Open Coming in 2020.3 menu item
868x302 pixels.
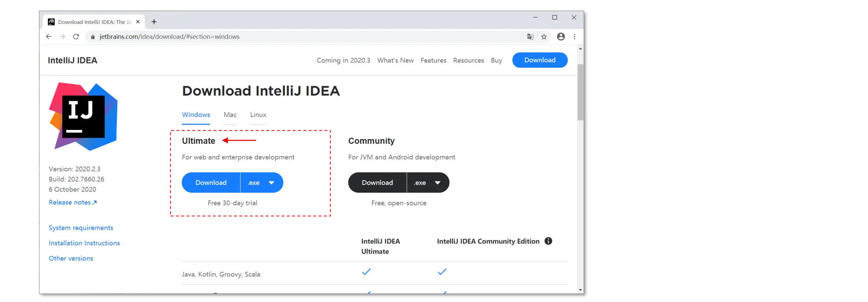[x=344, y=60]
